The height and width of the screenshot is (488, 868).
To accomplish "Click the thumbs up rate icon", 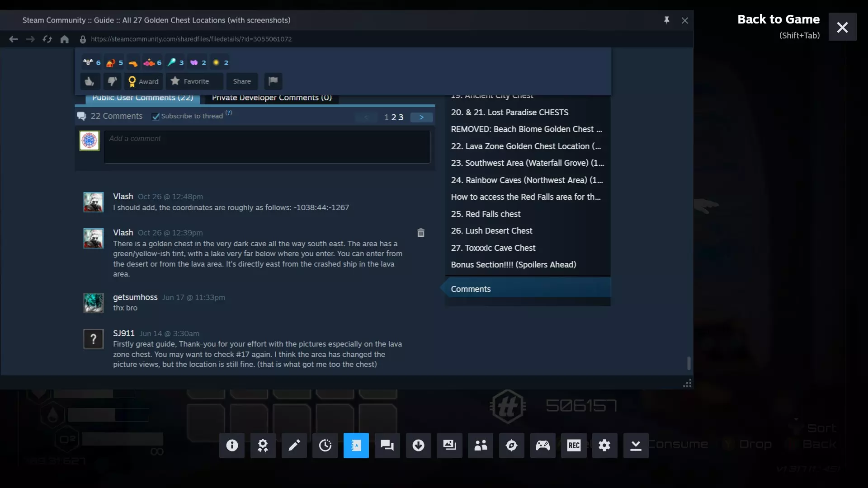I will (x=90, y=81).
